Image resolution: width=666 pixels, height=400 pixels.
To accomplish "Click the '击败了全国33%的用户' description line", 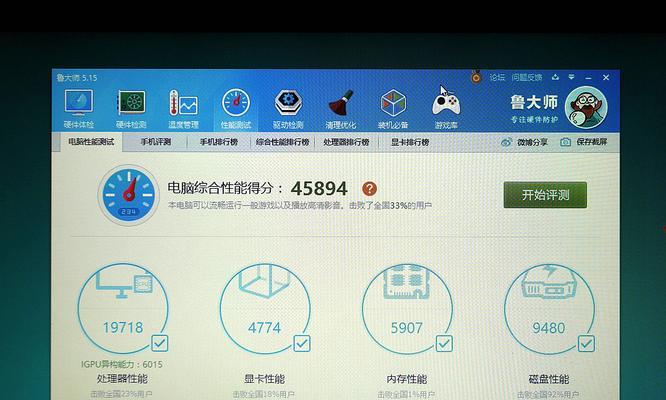I will (x=299, y=206).
